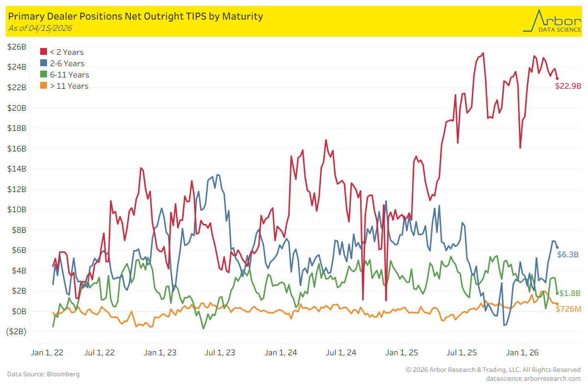Click the 'Data Source: Bloomberg' footer text
588x392 pixels.
click(43, 374)
